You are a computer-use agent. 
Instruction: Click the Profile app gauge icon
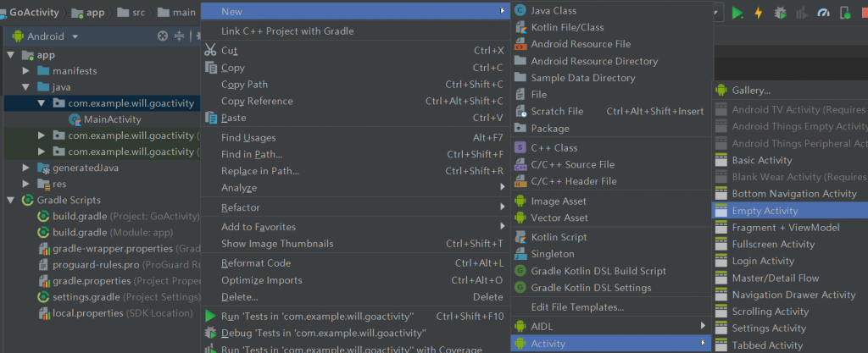(824, 14)
